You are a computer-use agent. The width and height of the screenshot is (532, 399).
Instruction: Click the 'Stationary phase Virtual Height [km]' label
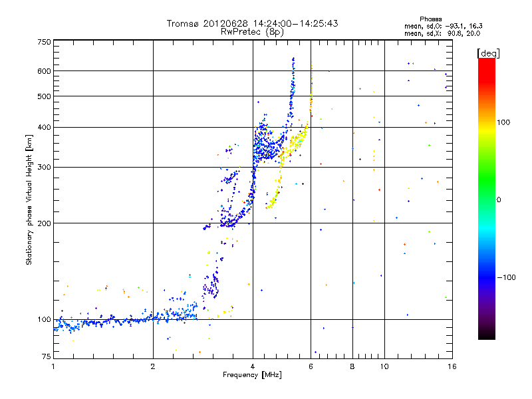point(29,200)
